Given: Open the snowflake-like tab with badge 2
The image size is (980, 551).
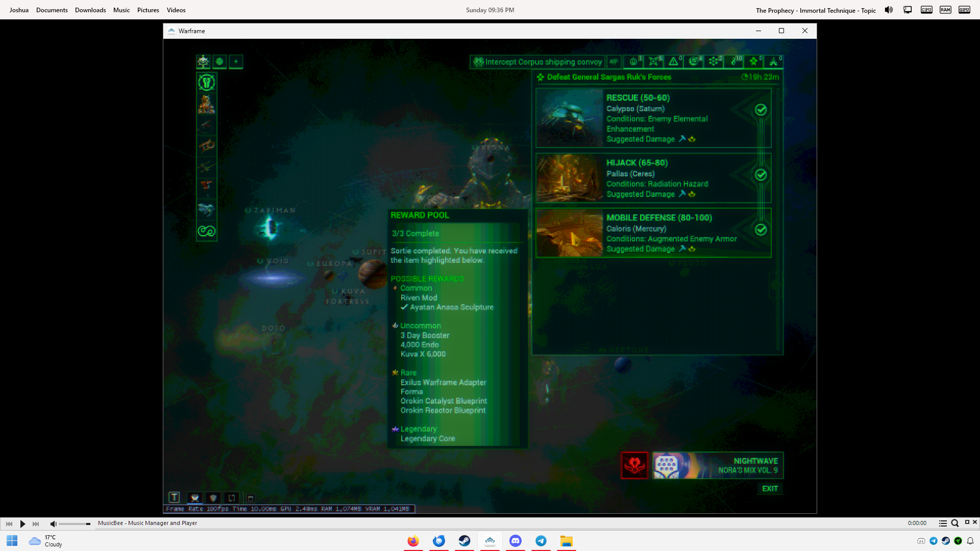Looking at the screenshot, I should (714, 62).
